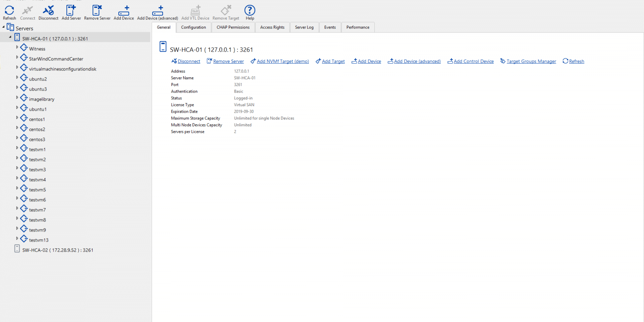Expand the testvm7 target node
Image resolution: width=644 pixels, height=322 pixels.
tap(17, 208)
